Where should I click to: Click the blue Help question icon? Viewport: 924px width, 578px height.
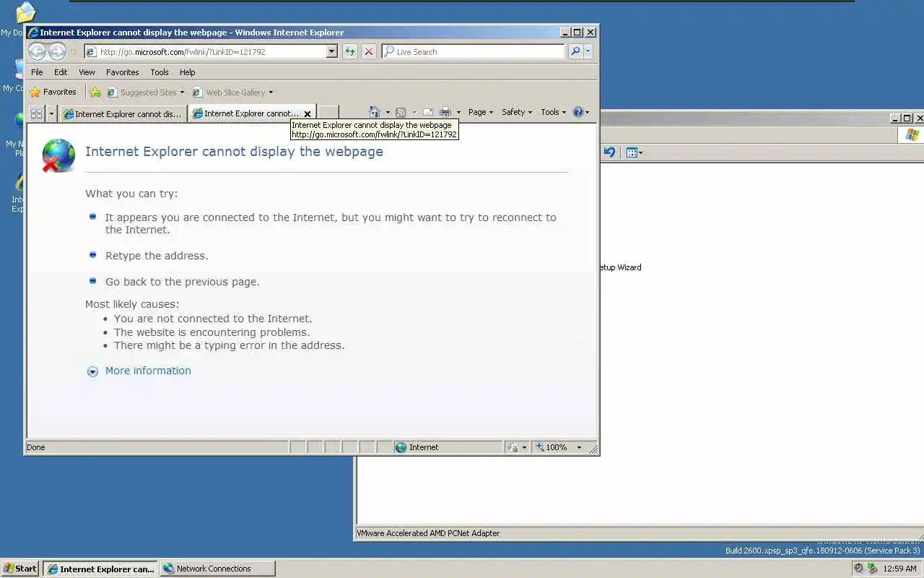coord(577,112)
